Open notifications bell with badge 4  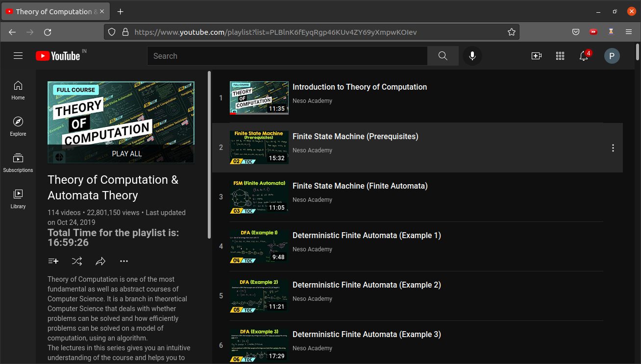[584, 56]
